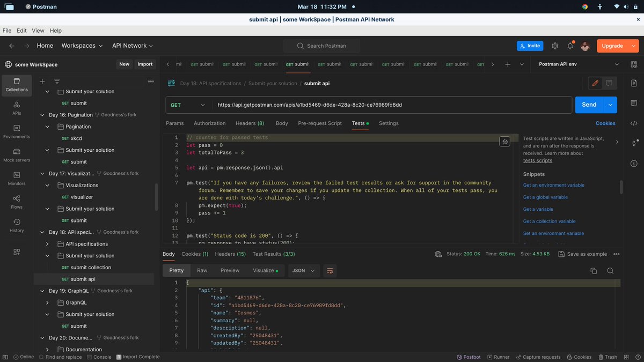
Task: Open the HTTP method GET dropdown
Action: click(189, 105)
